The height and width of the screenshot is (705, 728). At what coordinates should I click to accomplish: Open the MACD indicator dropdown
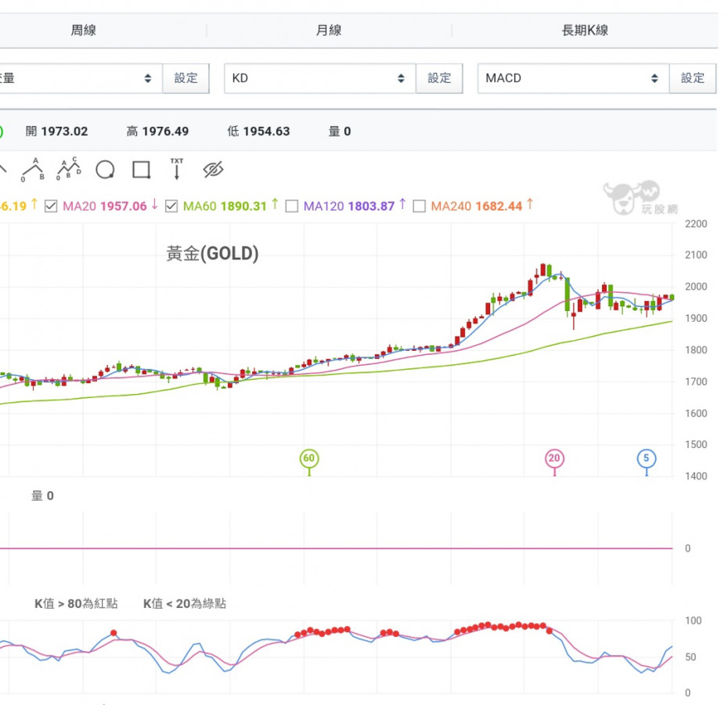tap(573, 78)
